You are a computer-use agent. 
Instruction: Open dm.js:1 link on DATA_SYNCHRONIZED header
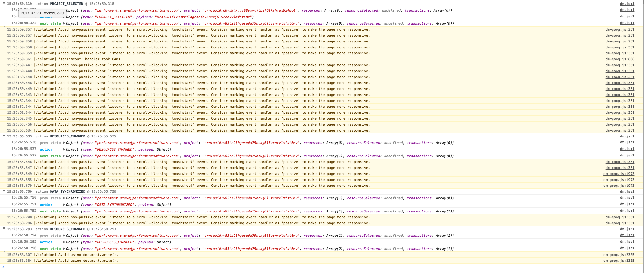(627, 192)
